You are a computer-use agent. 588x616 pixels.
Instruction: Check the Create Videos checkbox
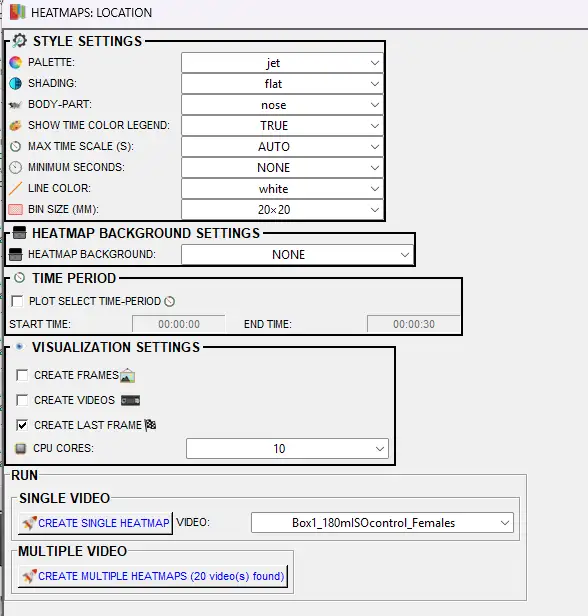[22, 400]
